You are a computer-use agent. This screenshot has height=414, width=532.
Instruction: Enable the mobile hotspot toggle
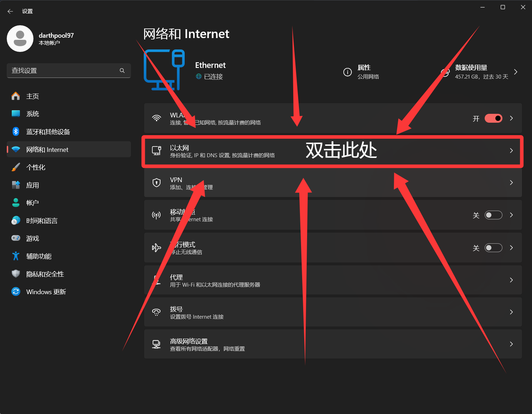(x=493, y=215)
